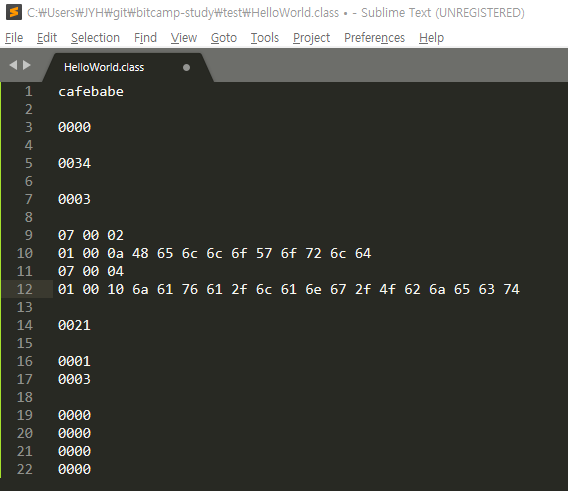Open the Project menu
Screen dimensions: 568x491
tap(311, 38)
